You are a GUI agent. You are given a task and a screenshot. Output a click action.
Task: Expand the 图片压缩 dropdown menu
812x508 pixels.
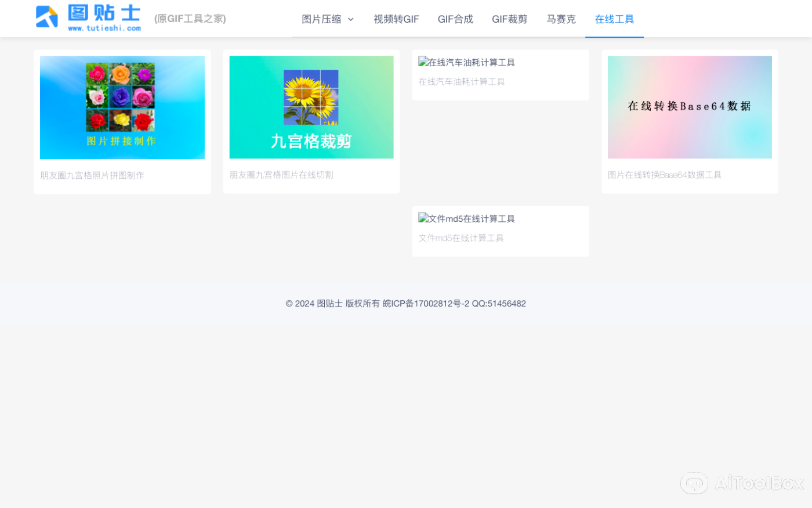tap(322, 19)
